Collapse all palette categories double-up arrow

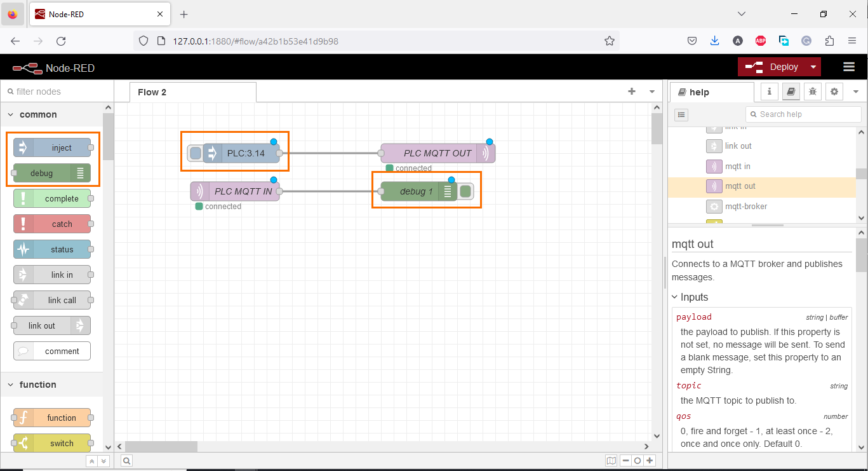pos(91,461)
